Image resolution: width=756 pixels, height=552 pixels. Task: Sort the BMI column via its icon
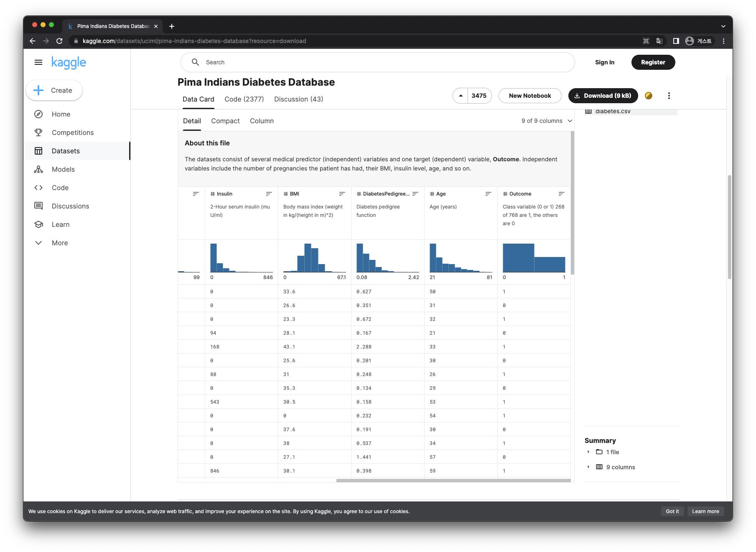pyautogui.click(x=342, y=194)
